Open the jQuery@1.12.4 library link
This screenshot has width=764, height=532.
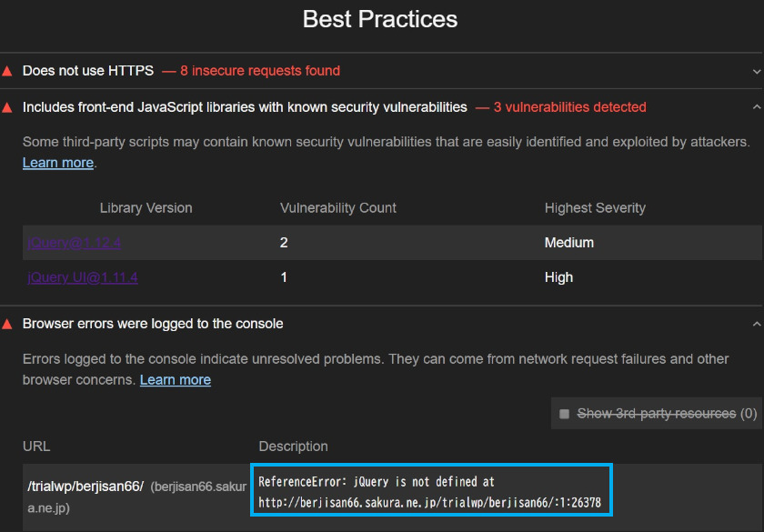tap(74, 243)
